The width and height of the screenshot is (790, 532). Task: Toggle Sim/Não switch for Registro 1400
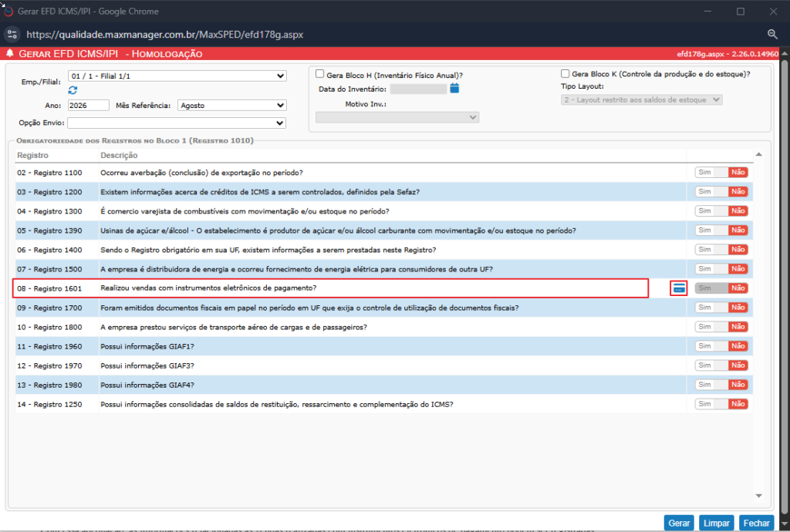pyautogui.click(x=721, y=250)
